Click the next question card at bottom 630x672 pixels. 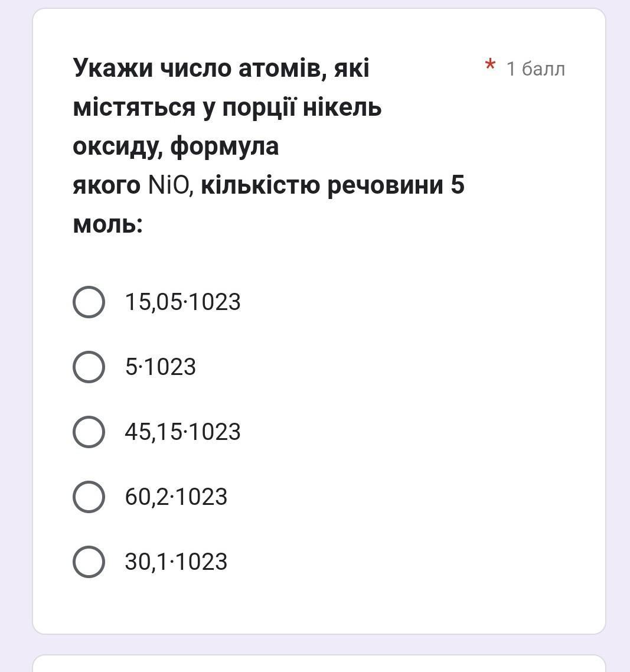pos(319,663)
